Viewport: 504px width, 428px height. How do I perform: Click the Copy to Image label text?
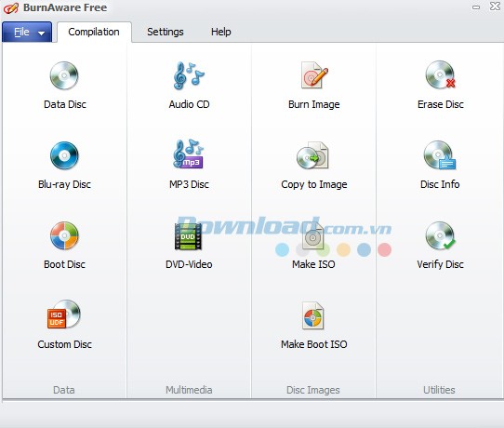314,184
